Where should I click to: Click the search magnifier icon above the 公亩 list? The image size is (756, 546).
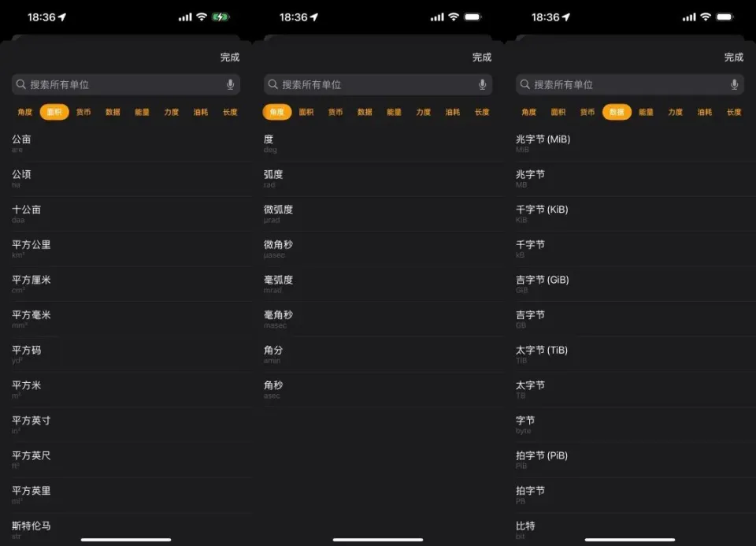pyautogui.click(x=21, y=84)
